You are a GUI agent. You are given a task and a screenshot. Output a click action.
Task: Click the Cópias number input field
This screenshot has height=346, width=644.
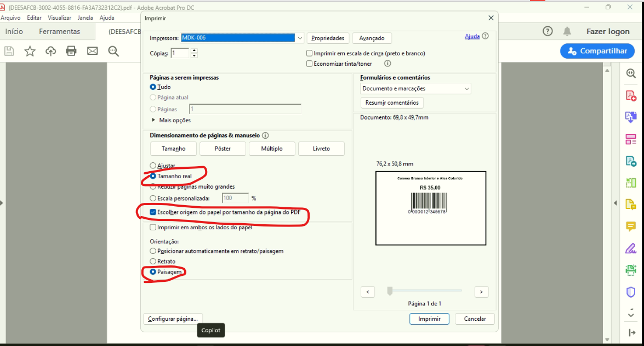pos(180,53)
